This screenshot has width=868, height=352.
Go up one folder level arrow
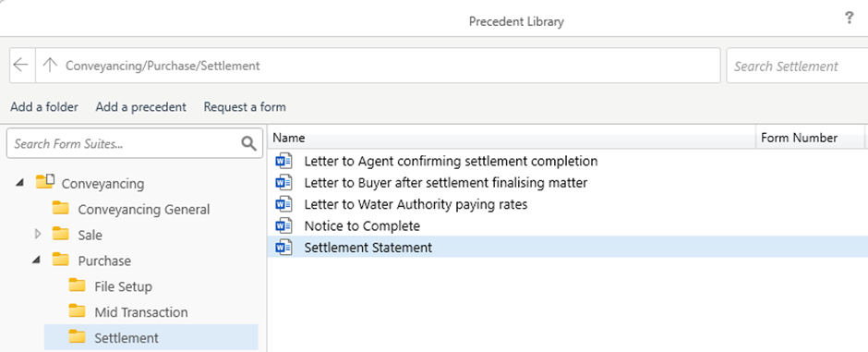click(x=50, y=66)
